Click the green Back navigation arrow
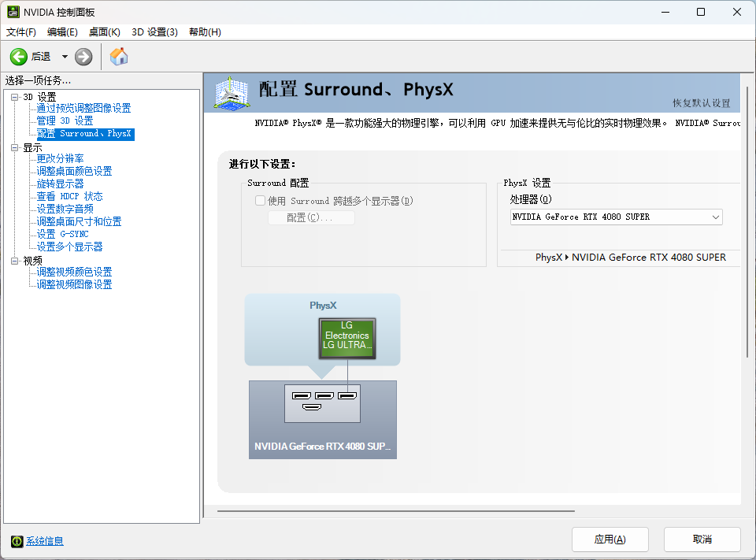 pos(17,56)
